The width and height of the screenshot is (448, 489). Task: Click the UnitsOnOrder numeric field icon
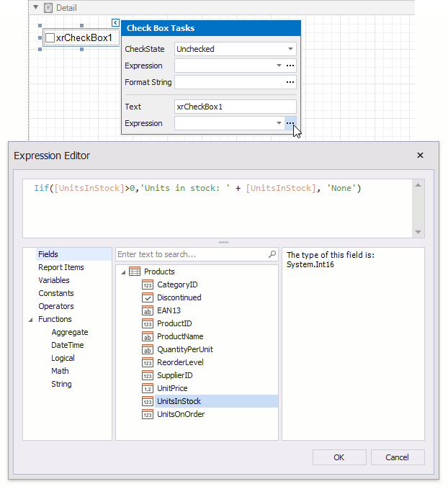[x=148, y=415]
